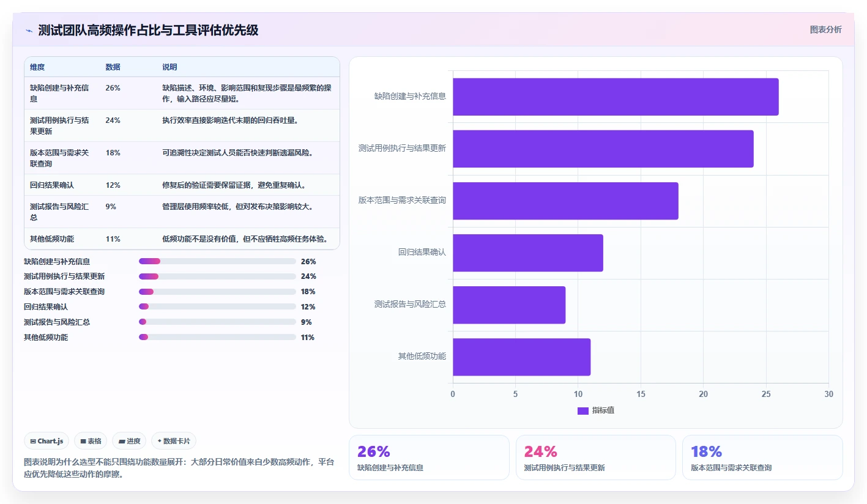Click the 25 tick on chart x-axis
Screen dimensions: 867x504
[x=766, y=395]
